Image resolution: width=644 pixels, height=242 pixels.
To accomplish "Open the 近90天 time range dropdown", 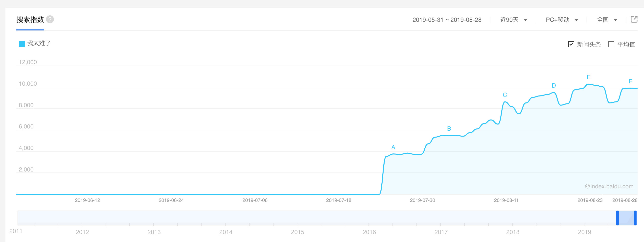I will (x=513, y=20).
